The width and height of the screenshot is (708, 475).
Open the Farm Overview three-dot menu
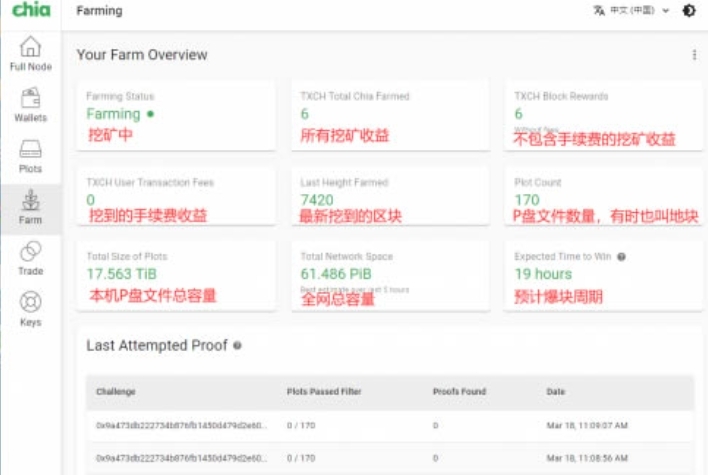(x=694, y=55)
